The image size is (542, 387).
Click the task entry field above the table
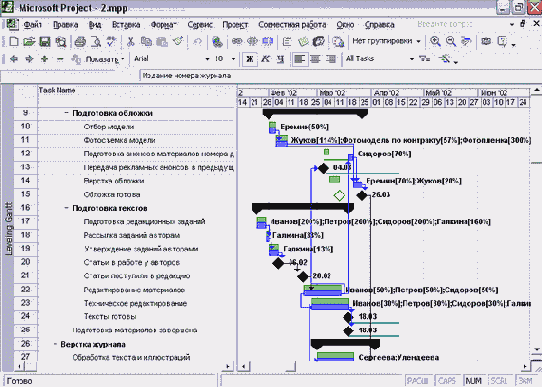click(339, 76)
